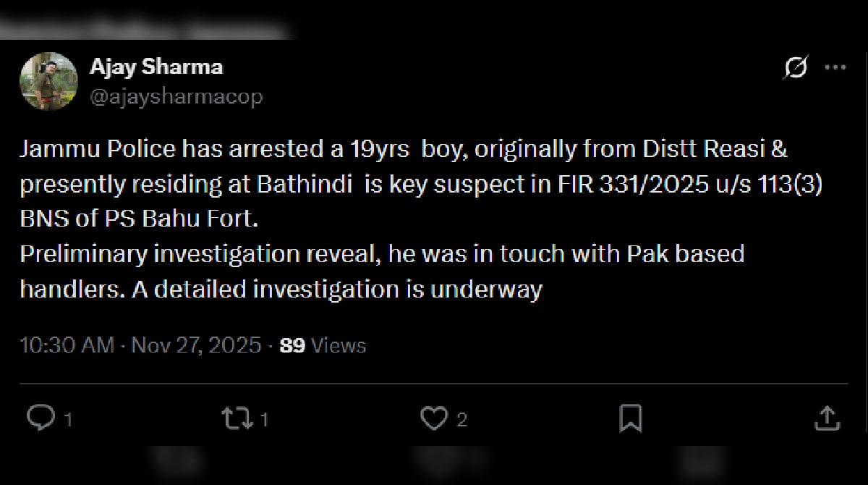Open Ajay Sharma's profile name
The image size is (868, 485).
coord(156,66)
